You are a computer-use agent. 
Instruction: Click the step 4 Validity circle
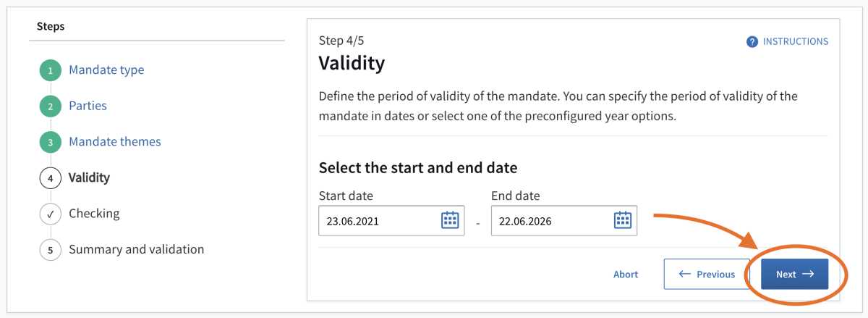tap(51, 177)
